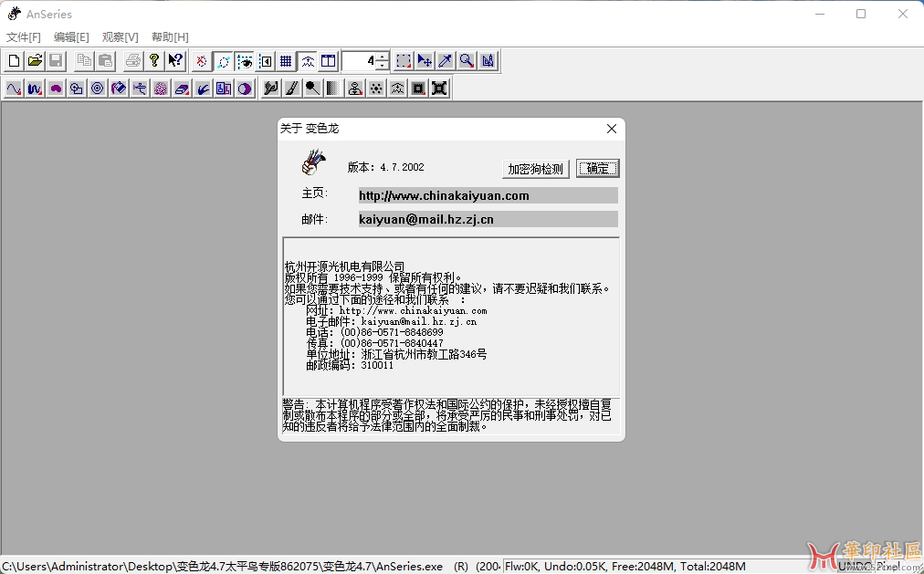Click the New file toolbar icon

(14, 60)
